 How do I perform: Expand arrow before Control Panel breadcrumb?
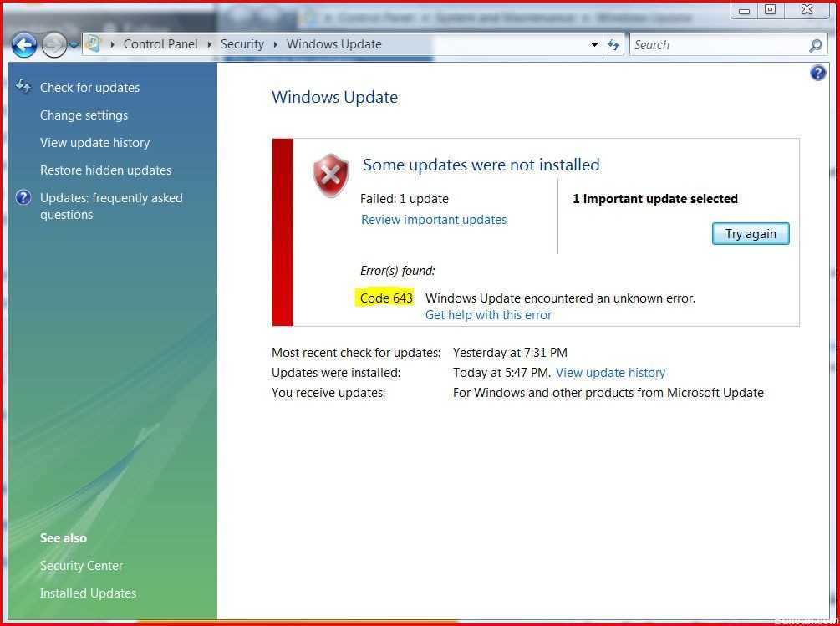tap(113, 44)
